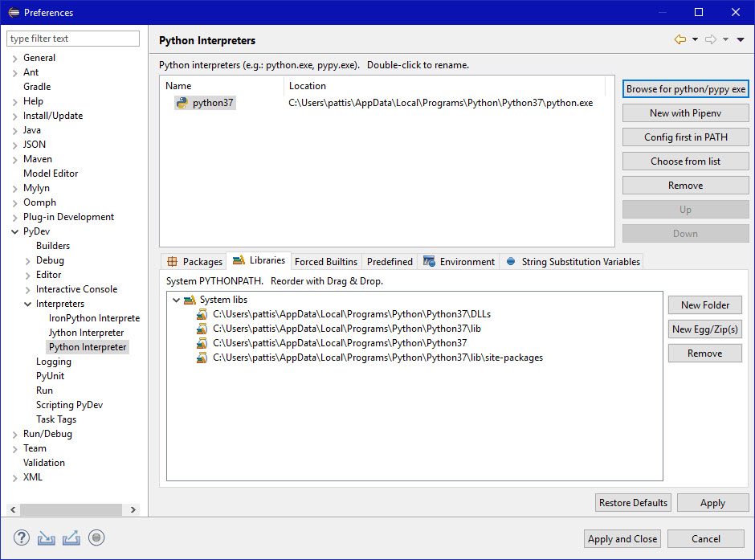Open the view menu triangle icon
The height and width of the screenshot is (560, 755).
pyautogui.click(x=740, y=39)
